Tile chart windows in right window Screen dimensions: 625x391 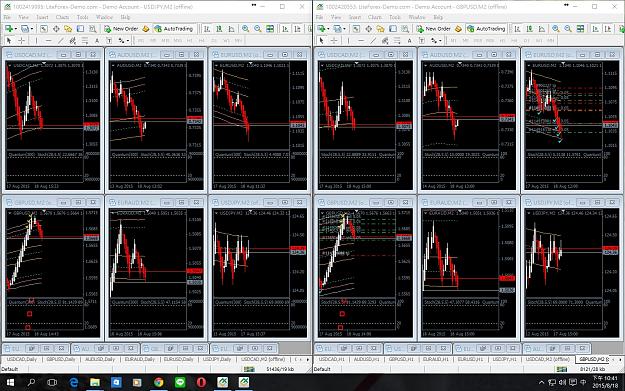tap(580, 29)
